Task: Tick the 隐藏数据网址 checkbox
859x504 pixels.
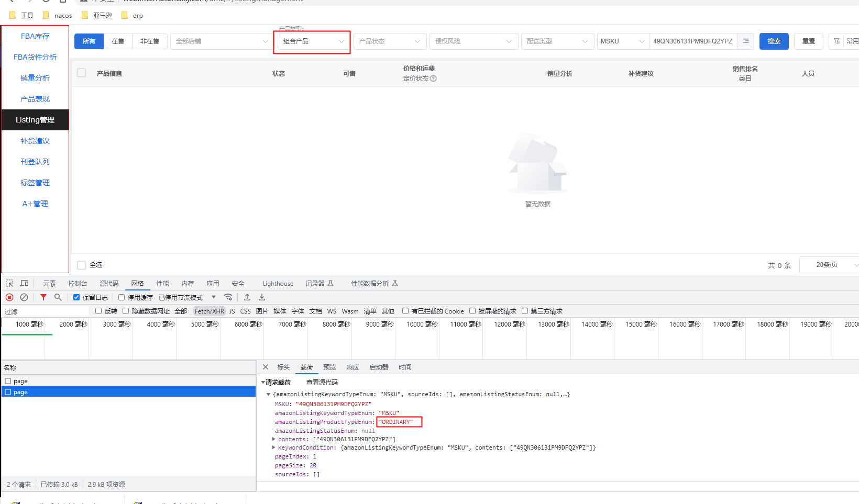Action: 126,311
